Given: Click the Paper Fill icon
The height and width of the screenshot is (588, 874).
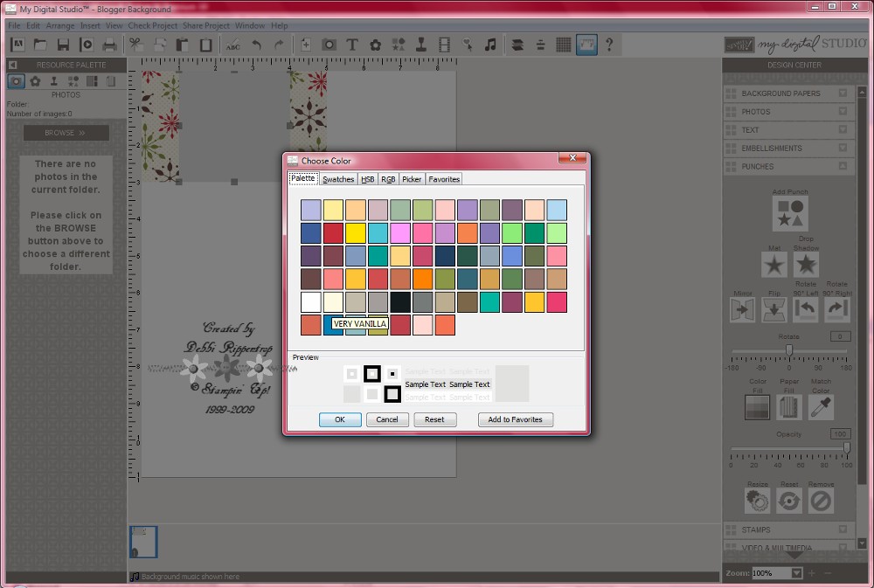Looking at the screenshot, I should (788, 407).
